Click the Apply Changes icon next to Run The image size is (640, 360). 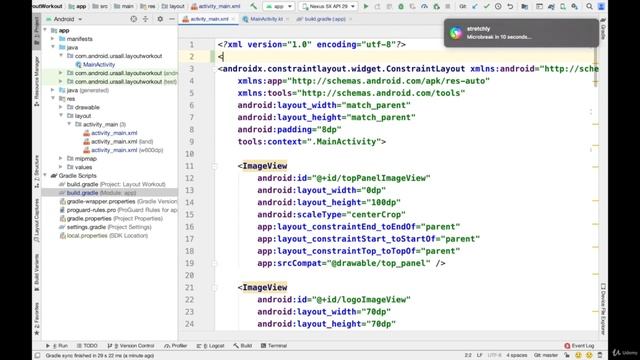pyautogui.click(x=378, y=7)
